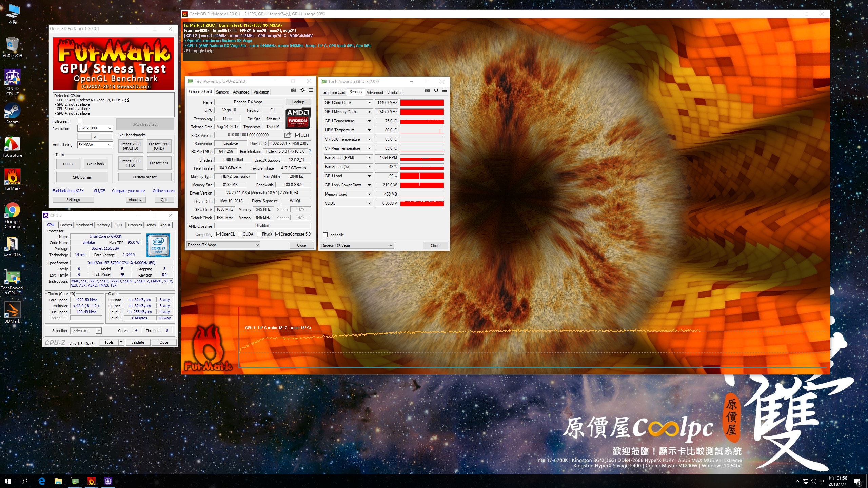Click the GPU Load red sensor graph

pyautogui.click(x=422, y=176)
